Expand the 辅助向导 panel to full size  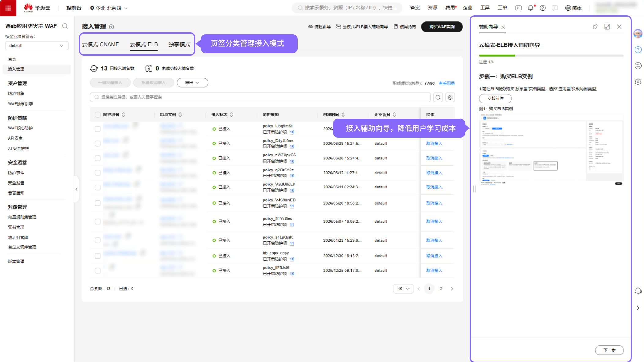607,27
